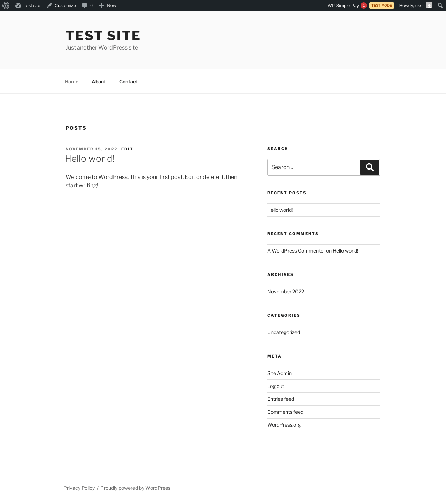
Task: Open the WP Simple Pay menu
Action: click(343, 6)
